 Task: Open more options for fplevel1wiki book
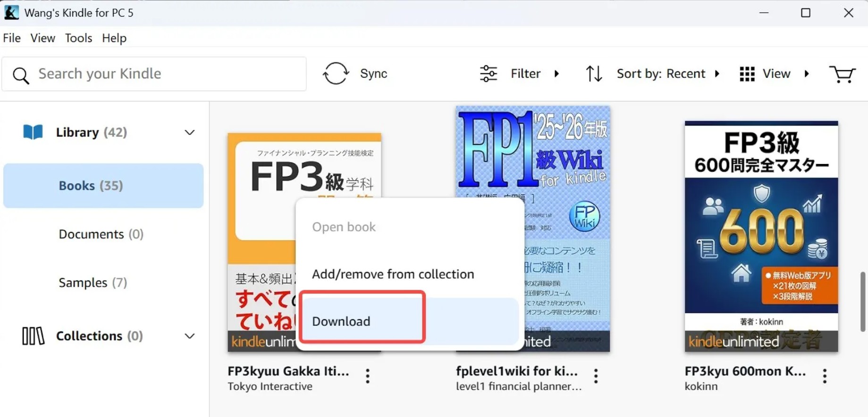pos(596,376)
